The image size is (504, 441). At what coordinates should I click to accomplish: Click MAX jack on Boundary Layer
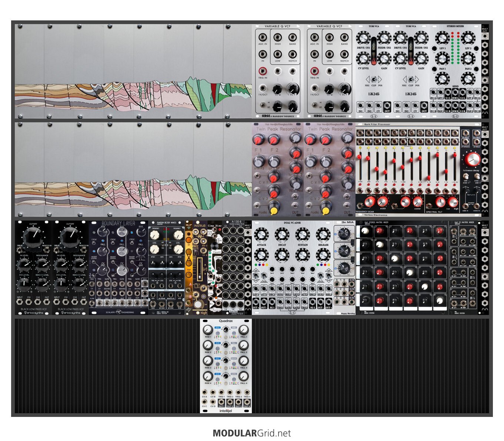tap(145, 283)
